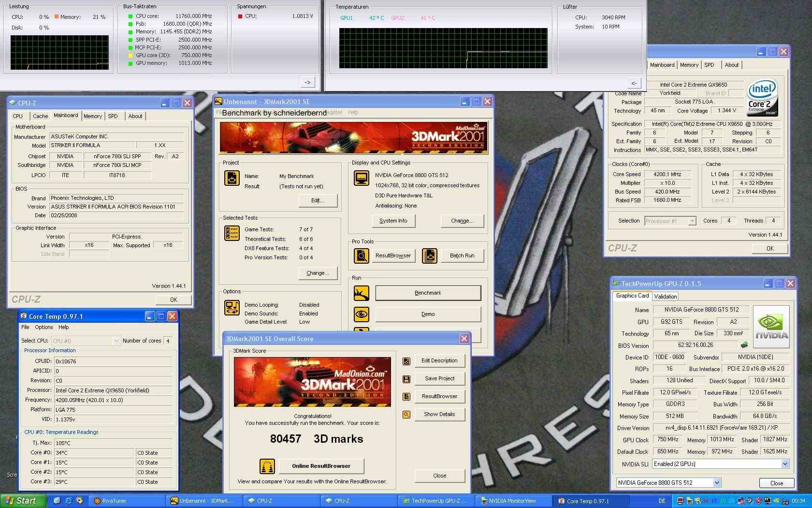Click the magnifier icon beside Show Details
The width and height of the screenshot is (812, 508).
[x=406, y=415]
